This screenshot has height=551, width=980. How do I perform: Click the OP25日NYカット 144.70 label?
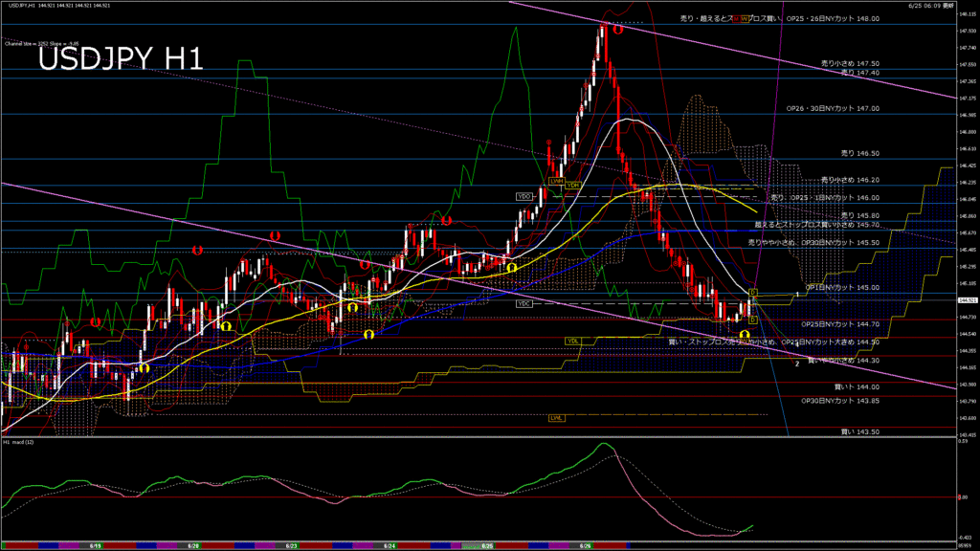840,324
